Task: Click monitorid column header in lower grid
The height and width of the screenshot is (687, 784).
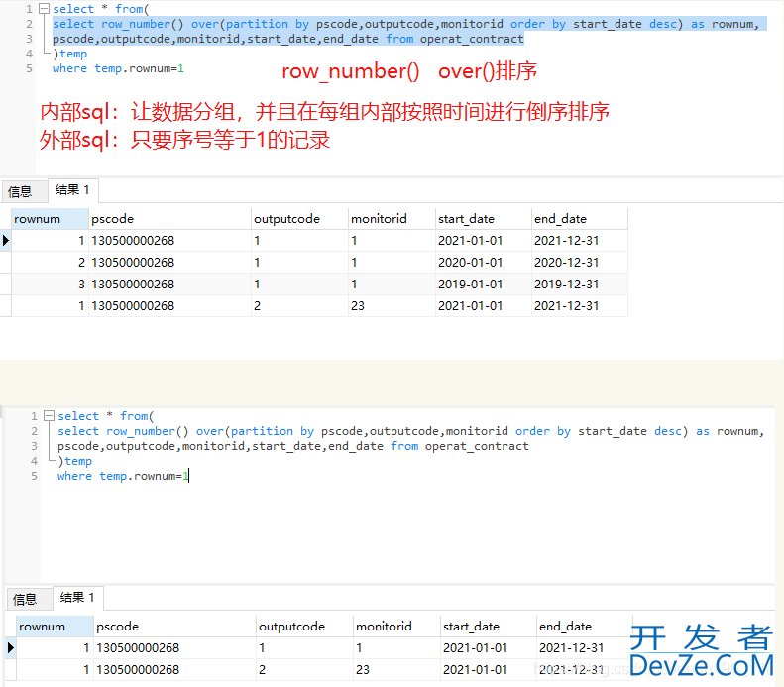Action: click(396, 627)
